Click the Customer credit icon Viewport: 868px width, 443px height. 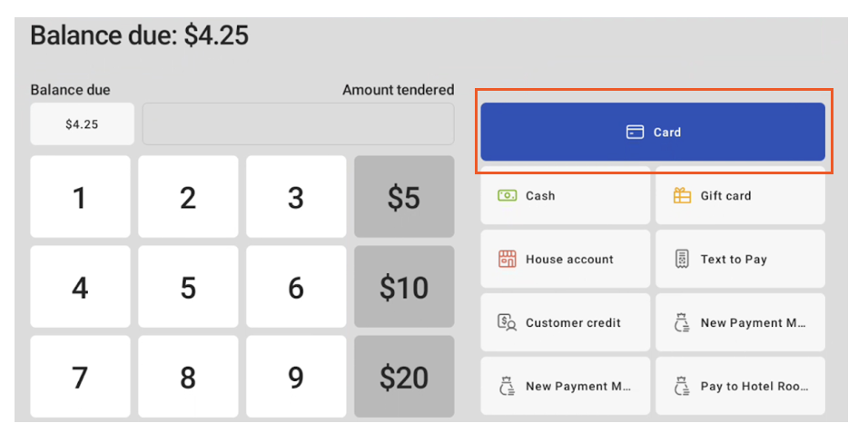click(507, 323)
